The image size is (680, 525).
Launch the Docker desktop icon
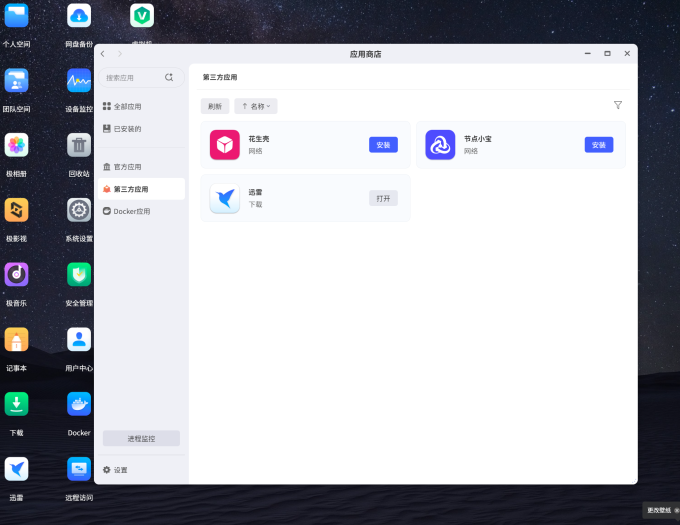point(79,404)
